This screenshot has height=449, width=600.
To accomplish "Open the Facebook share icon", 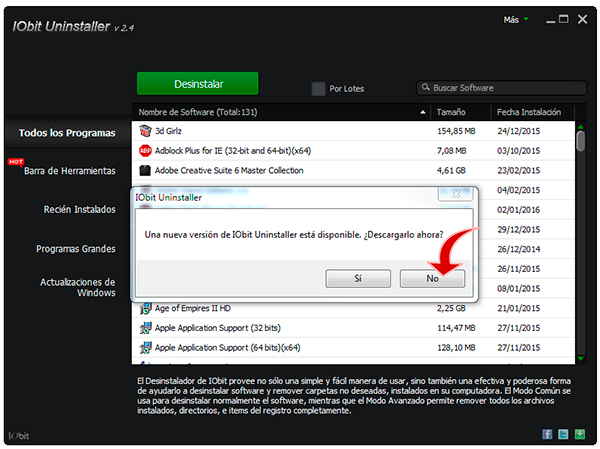I will tap(547, 434).
